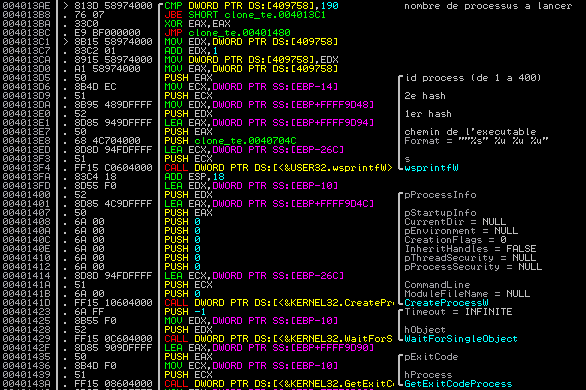Select the cyan wsprintfW comment label

coord(431,168)
